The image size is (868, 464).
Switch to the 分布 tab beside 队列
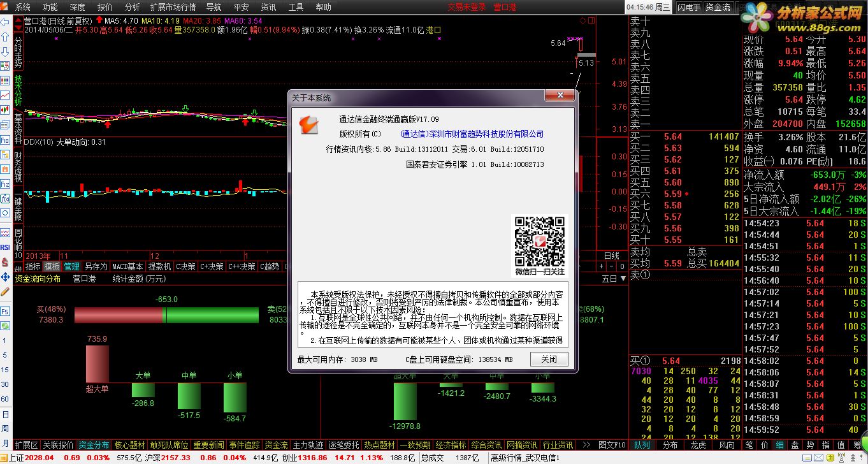coord(670,445)
